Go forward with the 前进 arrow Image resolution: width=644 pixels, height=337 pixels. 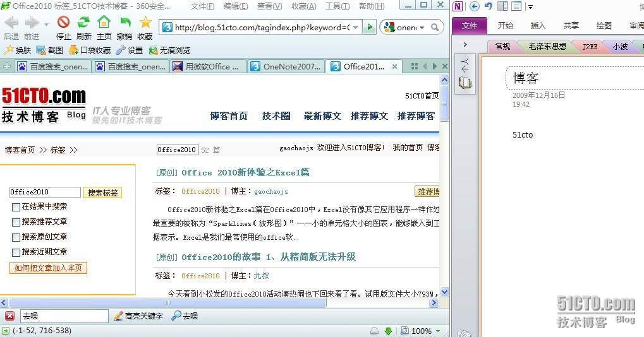[31, 23]
